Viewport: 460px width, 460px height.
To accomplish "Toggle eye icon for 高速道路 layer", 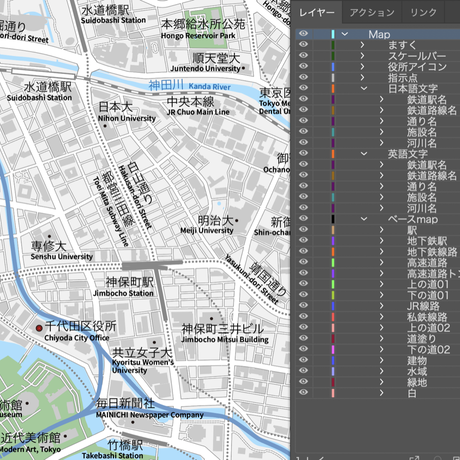I will 303,262.
